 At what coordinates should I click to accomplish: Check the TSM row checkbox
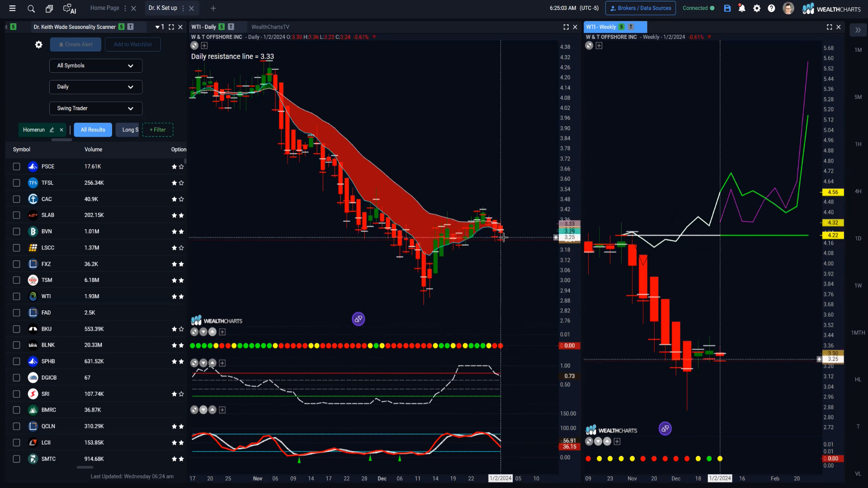[17, 280]
